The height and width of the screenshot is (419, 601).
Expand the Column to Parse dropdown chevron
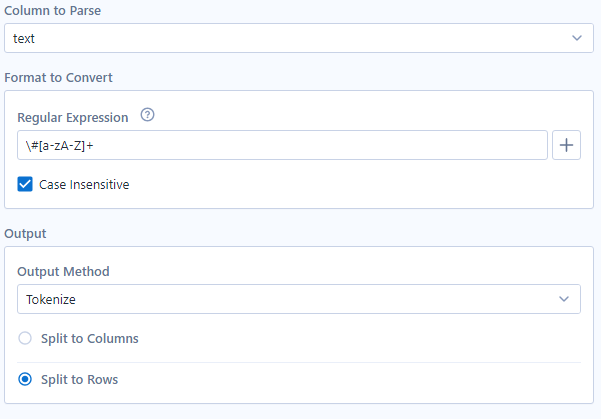pos(576,38)
